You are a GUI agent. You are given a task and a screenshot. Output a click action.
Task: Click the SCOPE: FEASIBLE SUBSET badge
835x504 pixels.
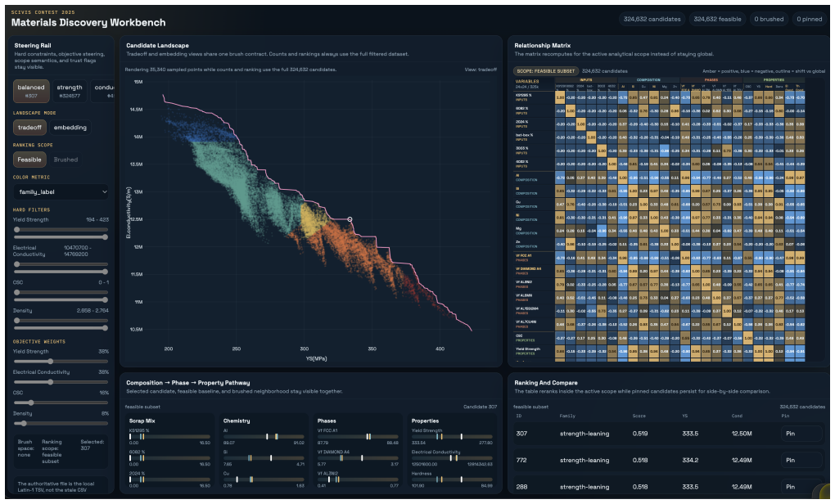point(546,71)
